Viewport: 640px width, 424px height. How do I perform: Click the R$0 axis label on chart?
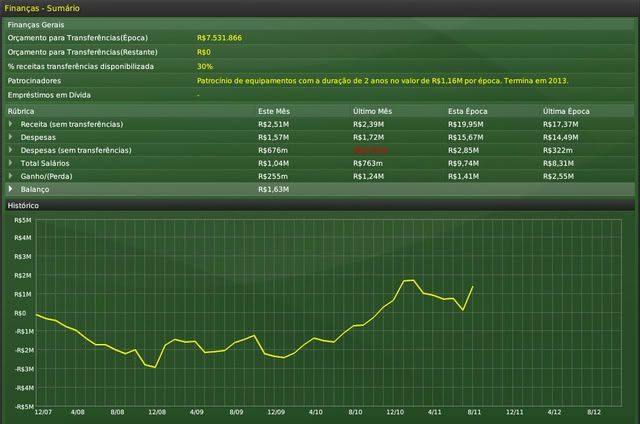coord(20,313)
